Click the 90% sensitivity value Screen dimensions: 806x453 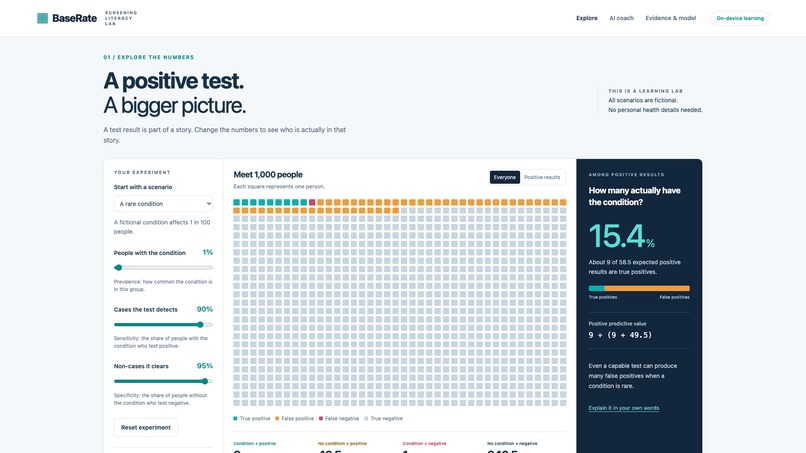coord(205,309)
